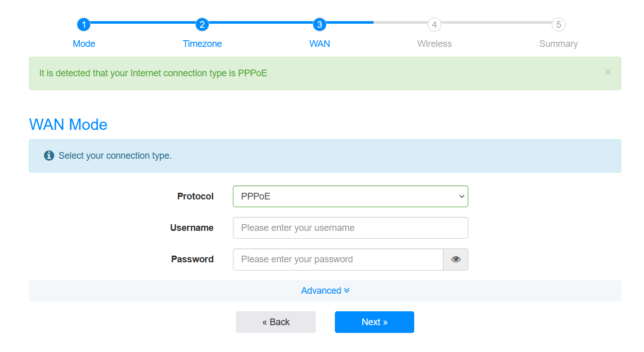Click the step 3 WAN circle

coord(319,24)
